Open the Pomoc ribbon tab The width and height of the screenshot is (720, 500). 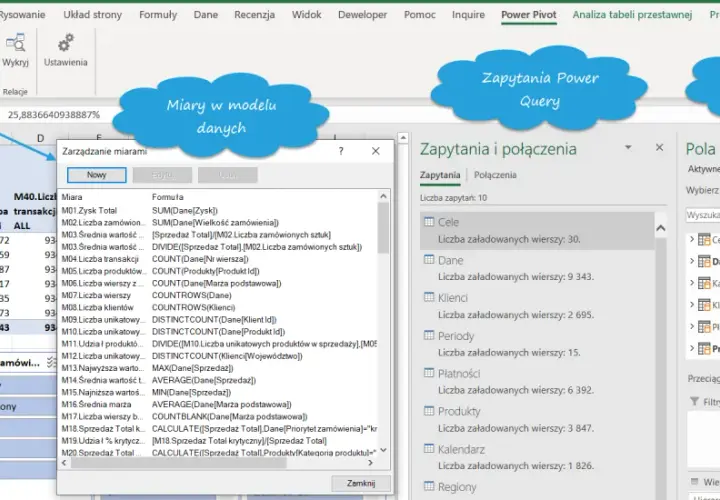pos(420,15)
